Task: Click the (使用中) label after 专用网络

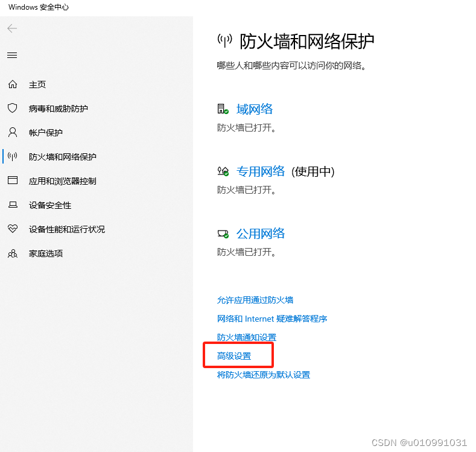Action: [x=313, y=172]
